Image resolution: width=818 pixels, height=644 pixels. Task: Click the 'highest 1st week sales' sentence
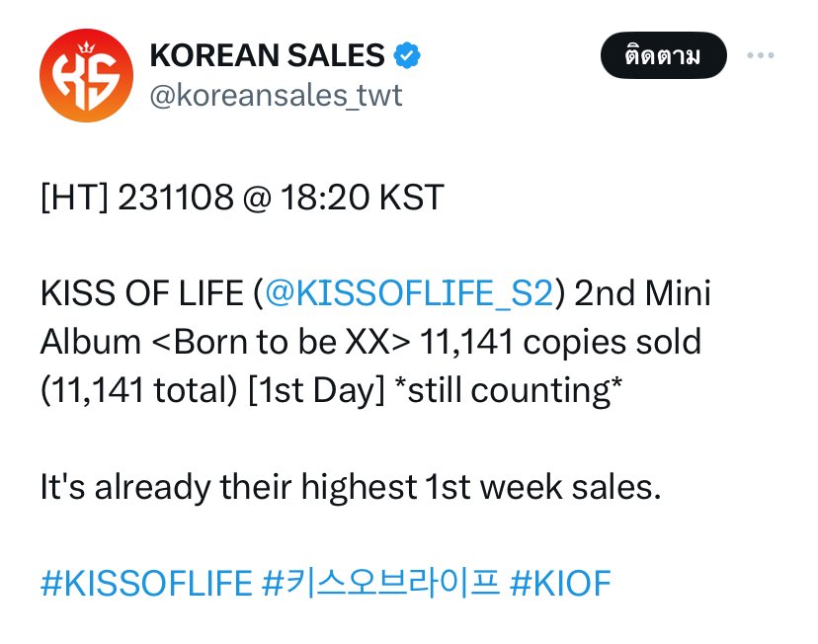pos(480,487)
